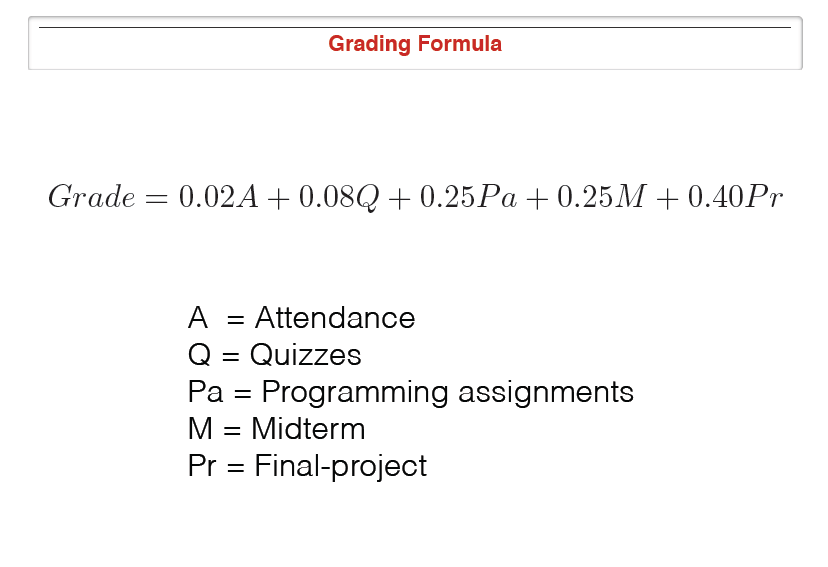
Task: Click the letter A in legend
Action: pyautogui.click(x=197, y=318)
